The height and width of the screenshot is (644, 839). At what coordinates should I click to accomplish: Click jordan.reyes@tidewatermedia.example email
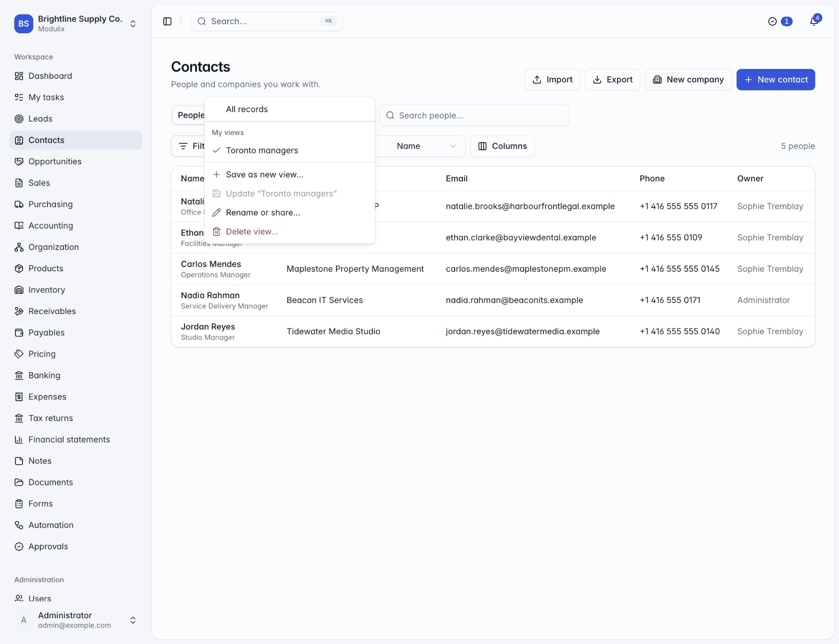tap(523, 331)
